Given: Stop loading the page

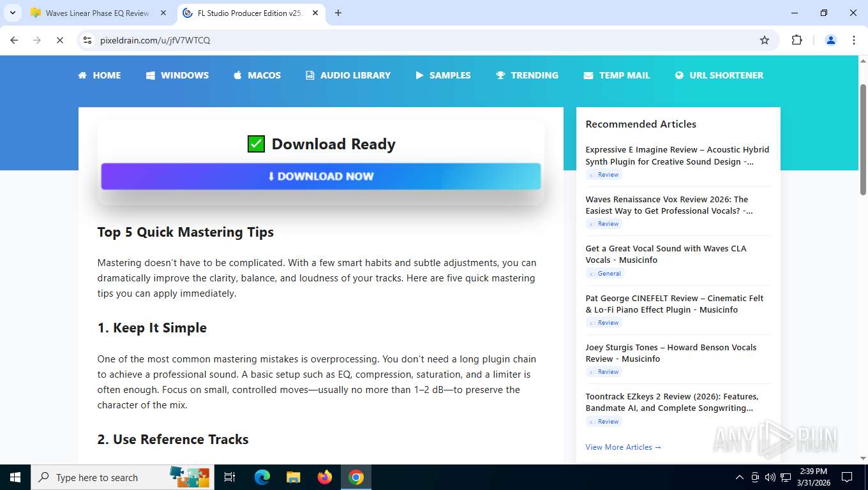Looking at the screenshot, I should tap(59, 40).
